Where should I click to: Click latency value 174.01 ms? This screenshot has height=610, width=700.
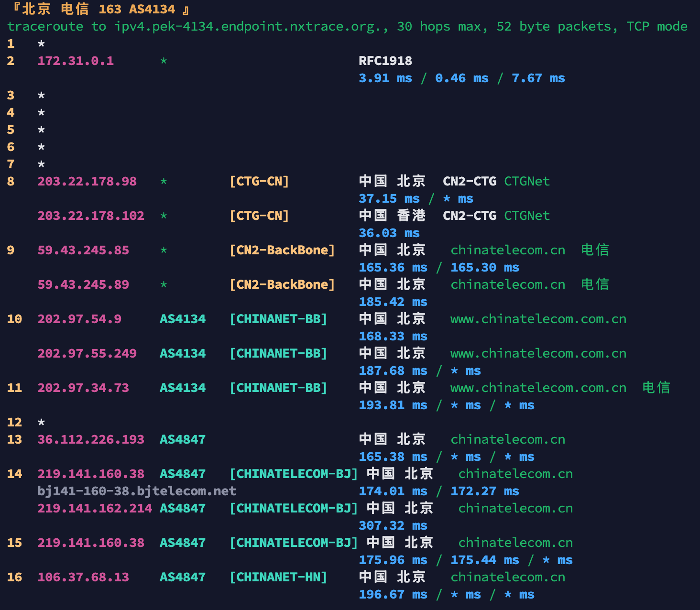click(393, 491)
